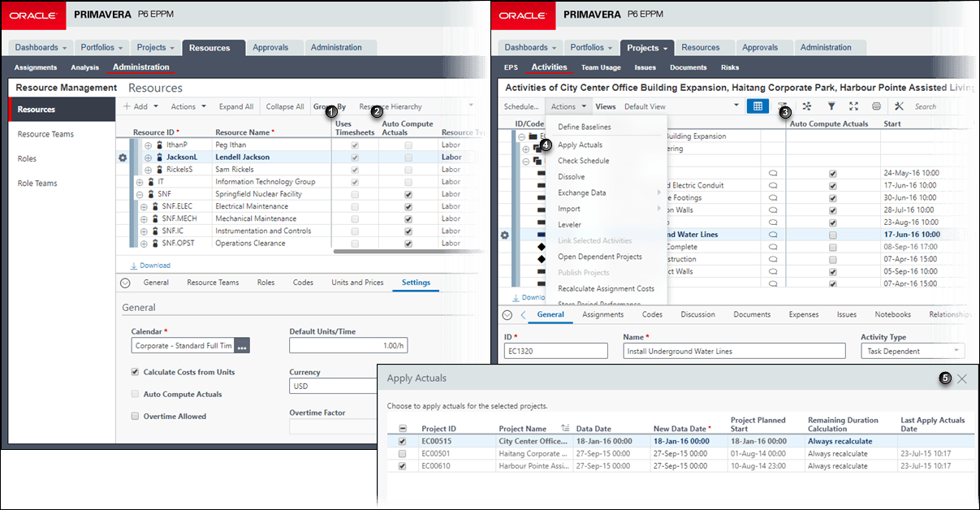
Task: Open the Exchange Data submenu
Action: pos(609,192)
